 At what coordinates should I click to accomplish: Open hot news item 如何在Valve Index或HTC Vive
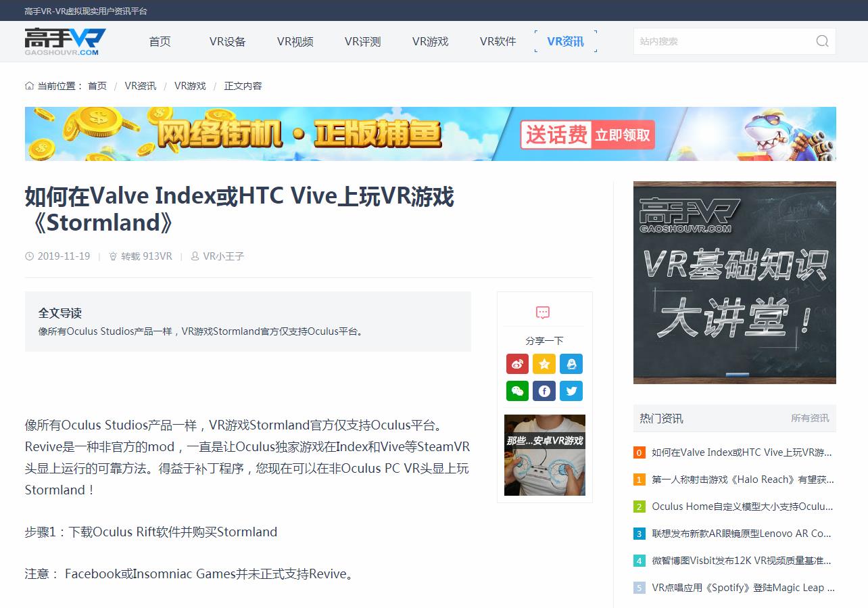point(742,452)
